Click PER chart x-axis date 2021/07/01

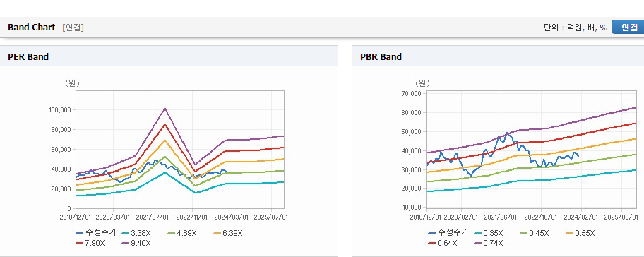153,217
